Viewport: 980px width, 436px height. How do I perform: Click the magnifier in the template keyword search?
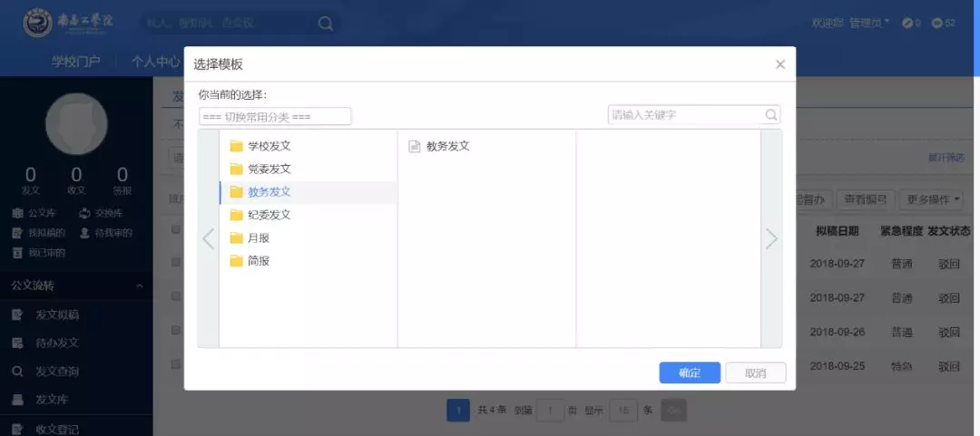click(771, 115)
